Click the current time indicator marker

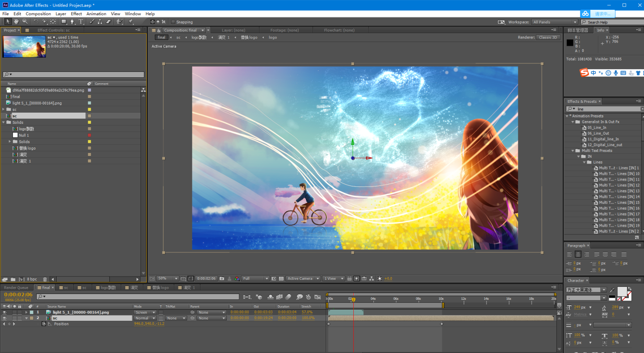(x=353, y=299)
